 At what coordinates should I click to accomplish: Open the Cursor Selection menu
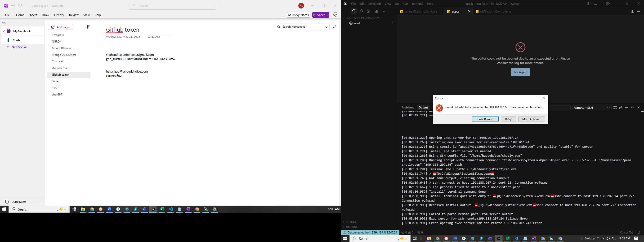click(374, 4)
